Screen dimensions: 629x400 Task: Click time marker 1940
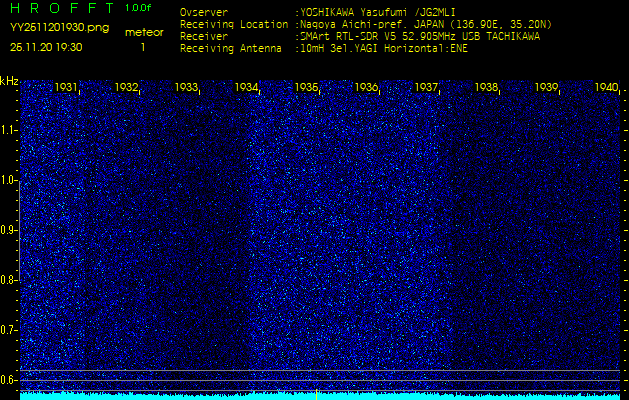click(x=606, y=87)
